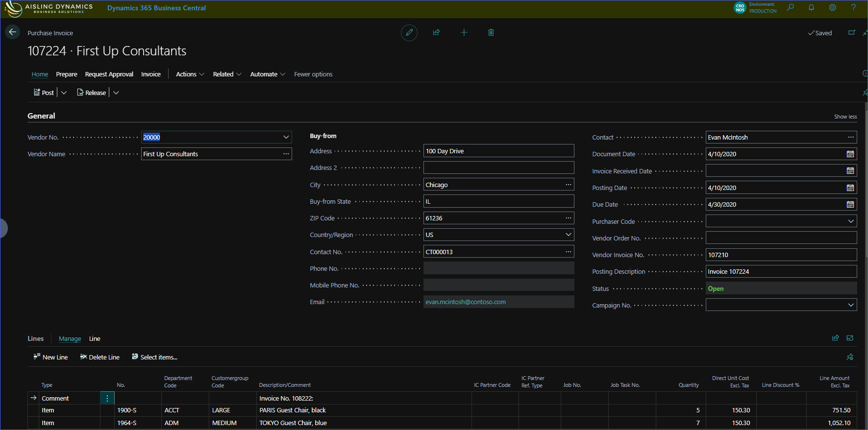Expand Post options arrow
Viewport: 868px width, 430px height.
click(x=64, y=93)
